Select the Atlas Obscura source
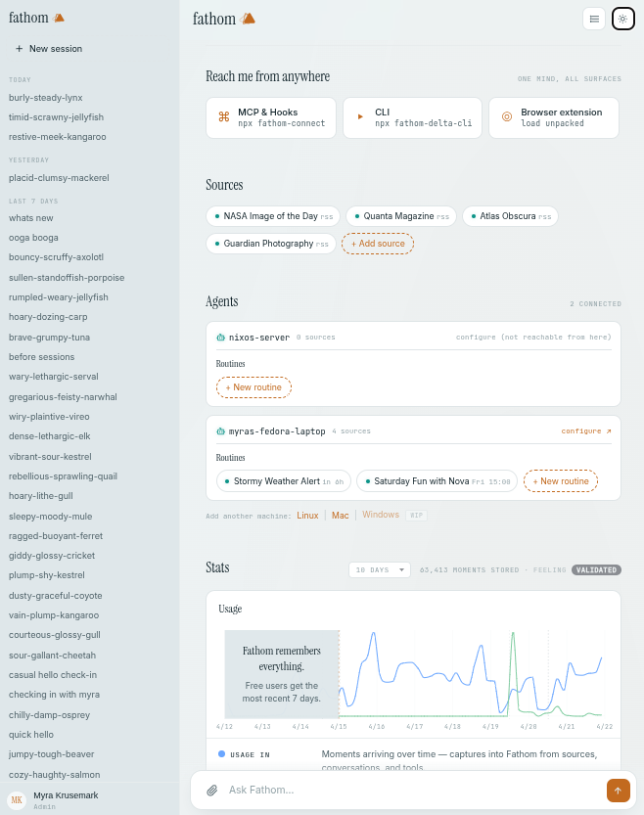The height and width of the screenshot is (815, 644). click(510, 216)
